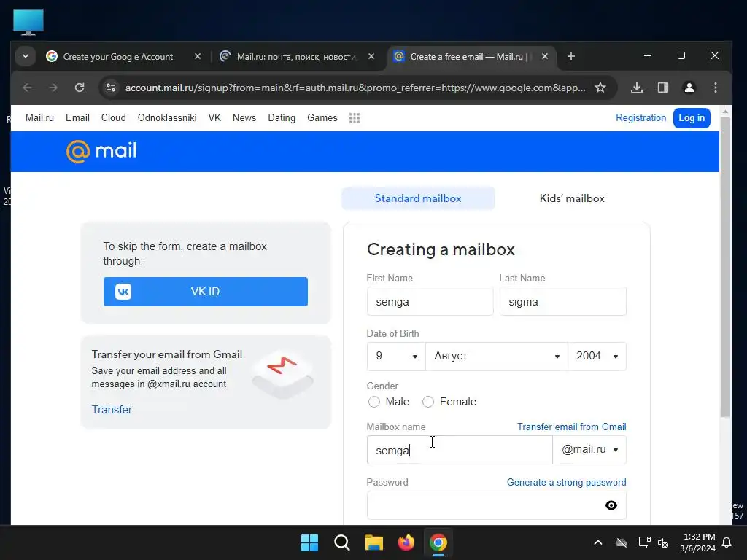This screenshot has width=747, height=560.
Task: Click the VK ID sign-up button
Action: (205, 292)
